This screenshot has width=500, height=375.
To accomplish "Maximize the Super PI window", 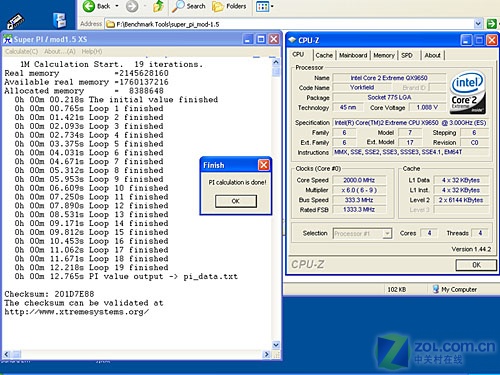I will (261, 39).
